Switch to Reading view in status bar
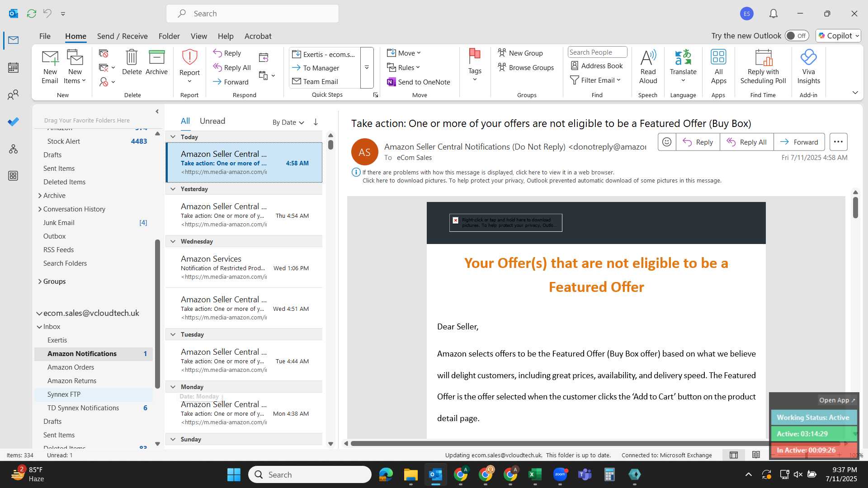Screen dimensions: 868x488 (x=756, y=455)
